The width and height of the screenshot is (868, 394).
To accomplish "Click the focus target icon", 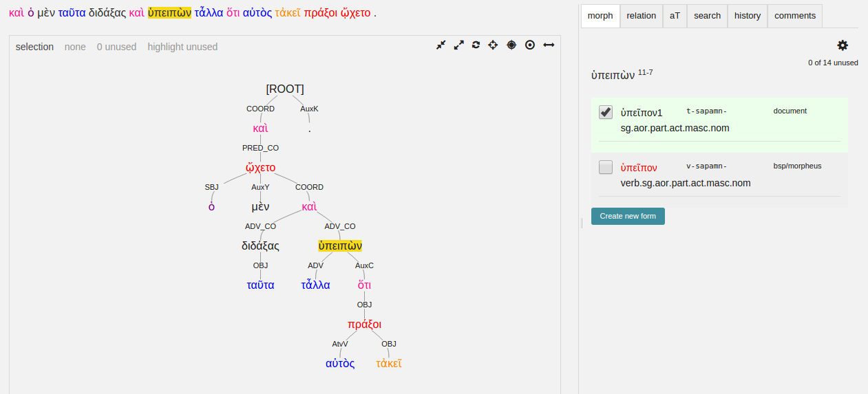I will point(511,45).
